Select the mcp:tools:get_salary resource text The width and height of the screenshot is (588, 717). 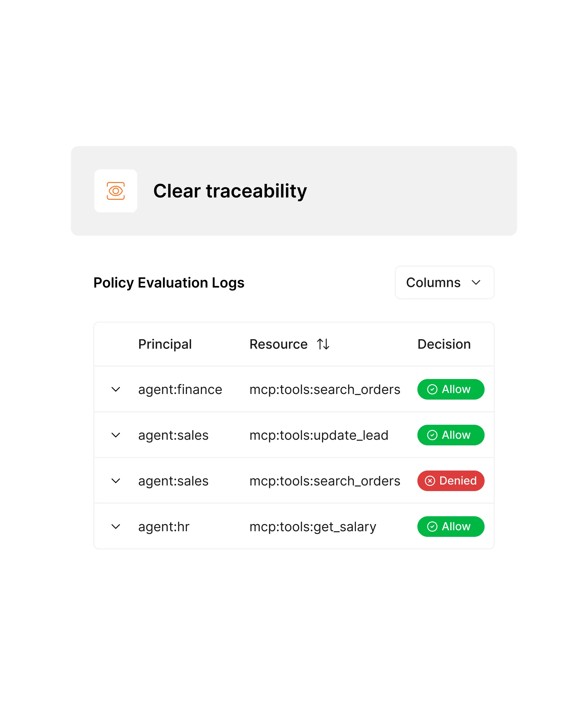pos(312,527)
